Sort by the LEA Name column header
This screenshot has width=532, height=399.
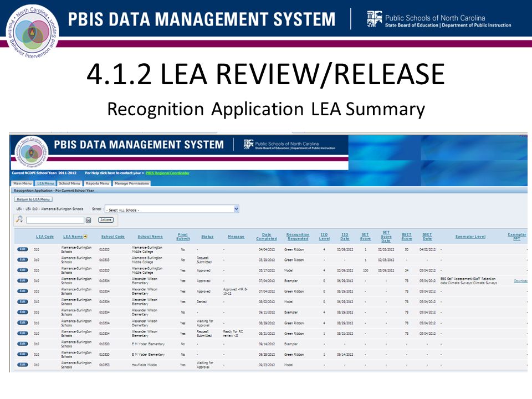coord(73,237)
